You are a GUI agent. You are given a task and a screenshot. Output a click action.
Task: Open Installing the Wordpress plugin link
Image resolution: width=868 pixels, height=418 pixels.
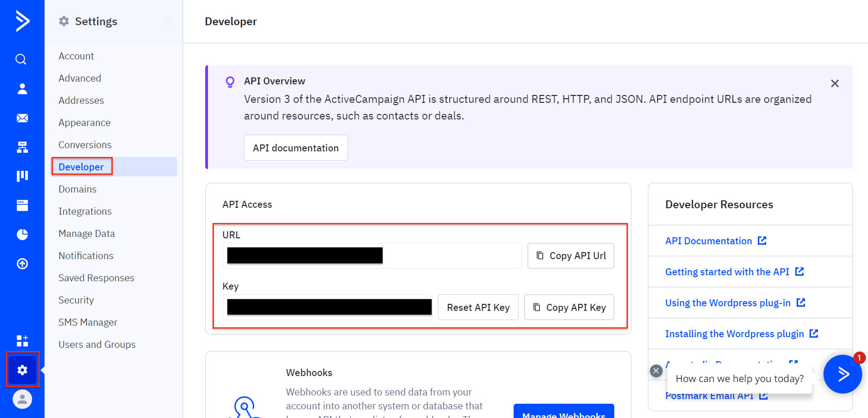(x=742, y=334)
